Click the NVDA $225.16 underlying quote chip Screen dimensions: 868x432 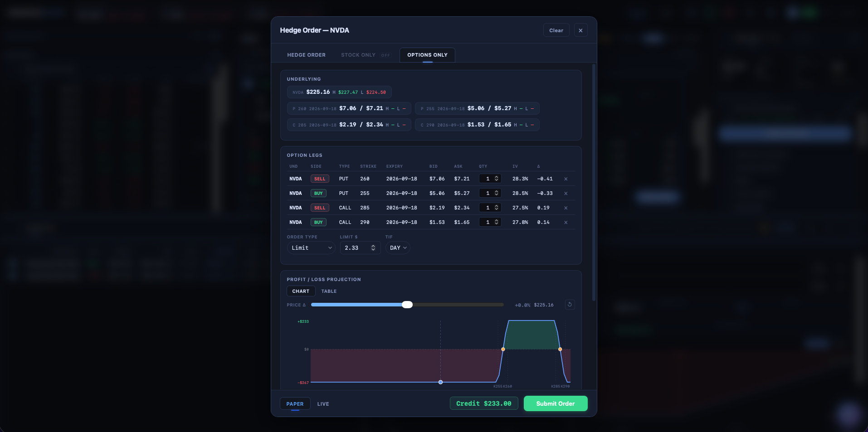coord(339,92)
